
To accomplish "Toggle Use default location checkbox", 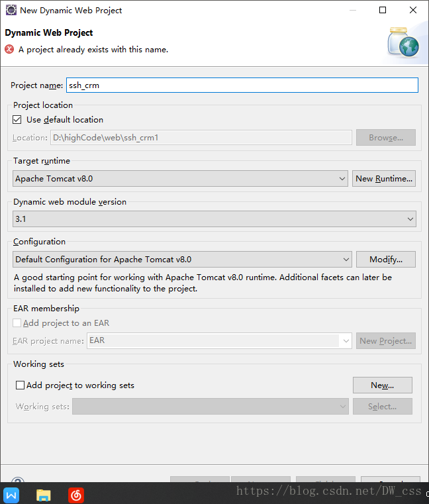I will [x=17, y=120].
